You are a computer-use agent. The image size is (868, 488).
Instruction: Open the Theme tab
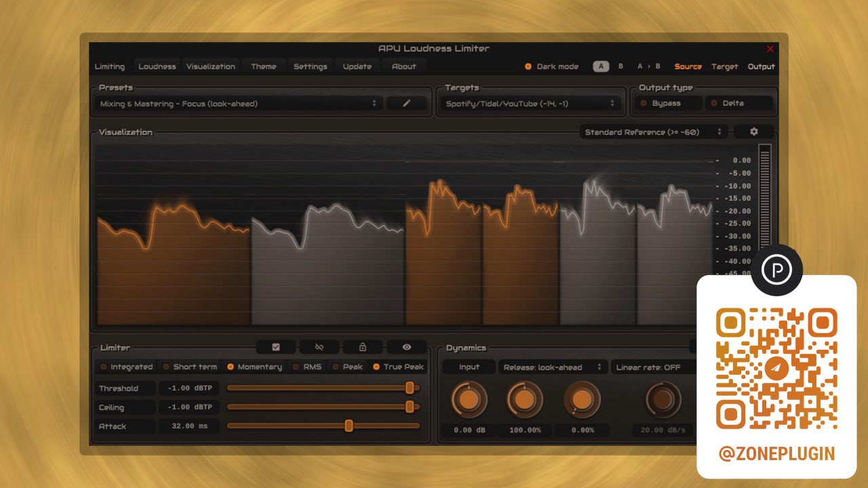(x=263, y=66)
